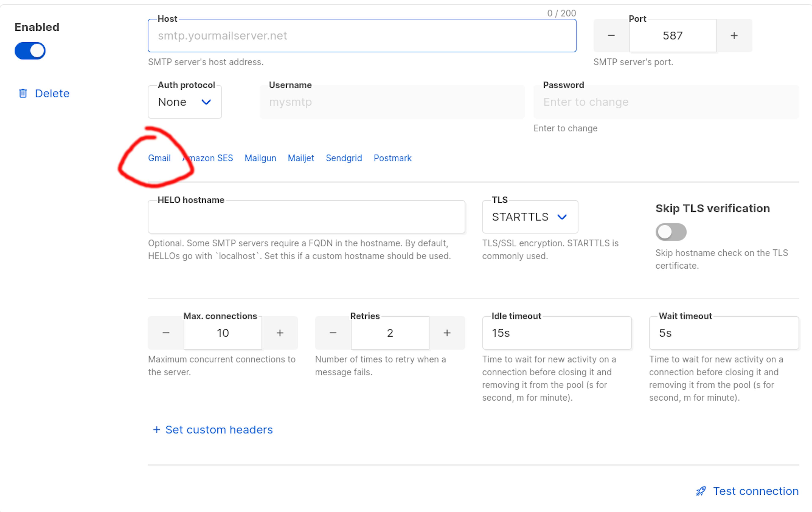Image resolution: width=812 pixels, height=512 pixels.
Task: Open the Auth protocol dropdown
Action: (184, 102)
